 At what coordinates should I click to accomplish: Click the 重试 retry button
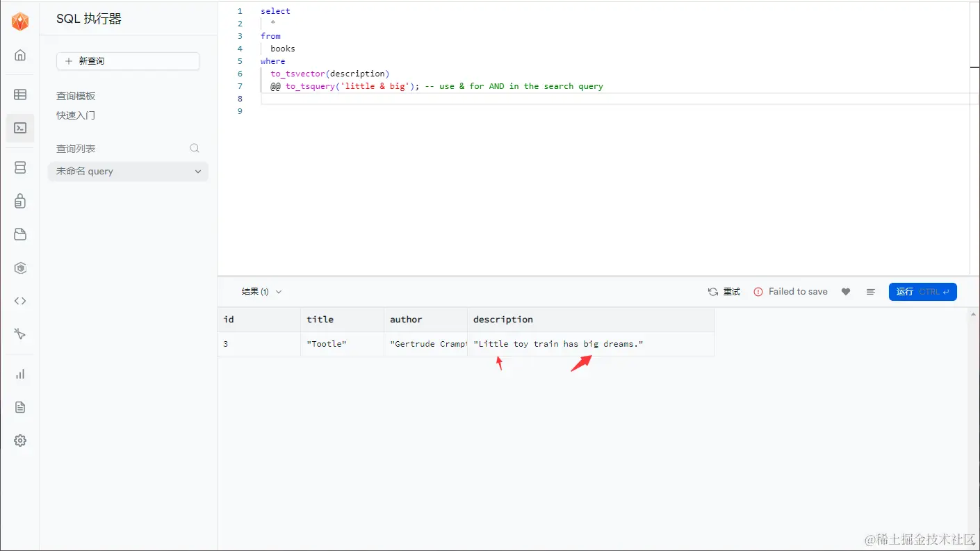coord(724,292)
